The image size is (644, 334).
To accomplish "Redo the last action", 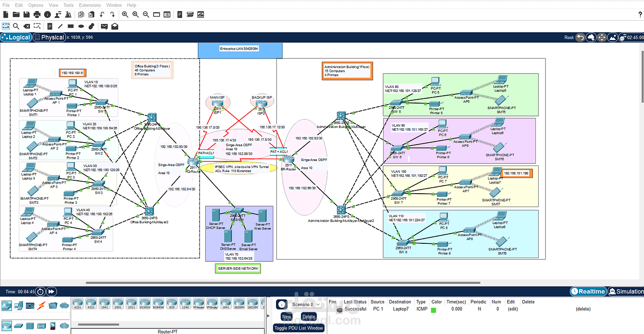I will click(x=113, y=15).
